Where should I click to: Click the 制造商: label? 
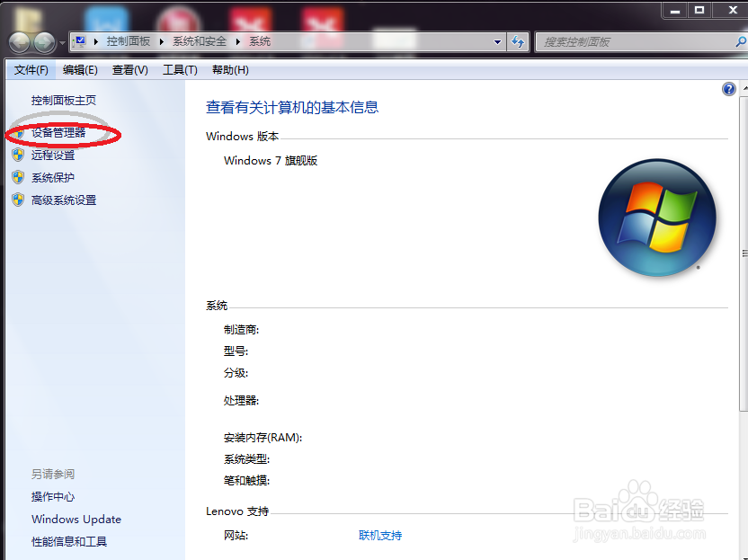(x=241, y=330)
